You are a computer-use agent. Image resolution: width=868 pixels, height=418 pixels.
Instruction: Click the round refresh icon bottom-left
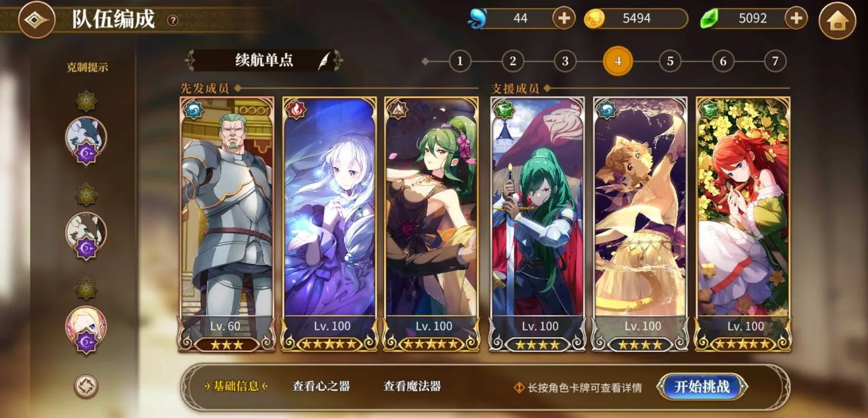click(86, 386)
